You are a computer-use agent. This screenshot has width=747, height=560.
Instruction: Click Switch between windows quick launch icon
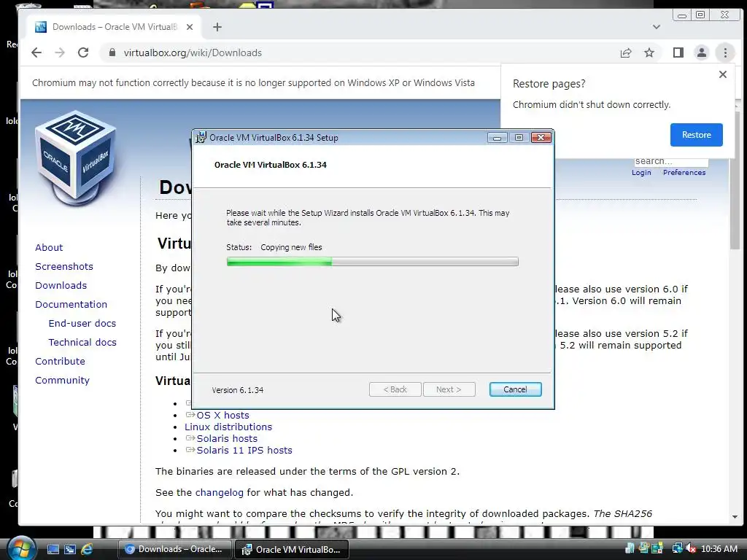click(69, 550)
